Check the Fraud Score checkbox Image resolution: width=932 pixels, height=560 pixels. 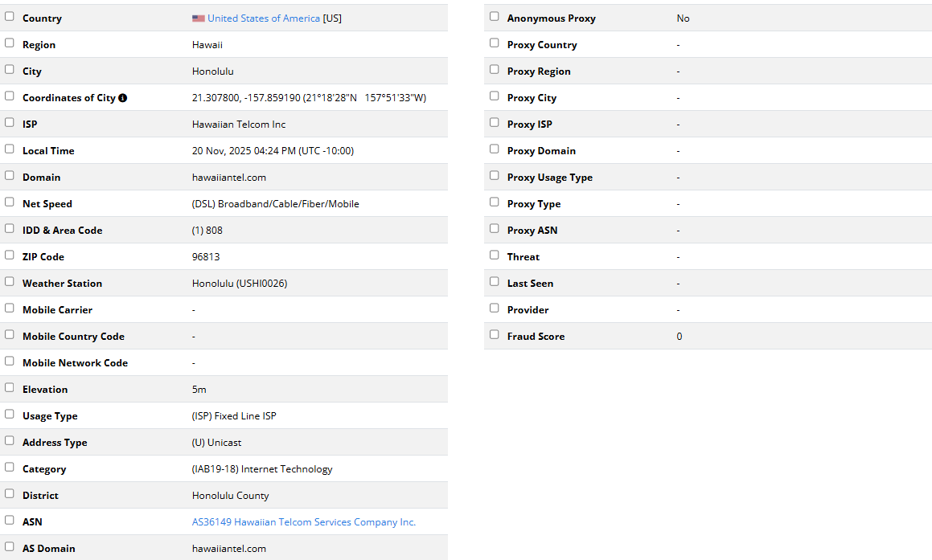[x=494, y=334]
